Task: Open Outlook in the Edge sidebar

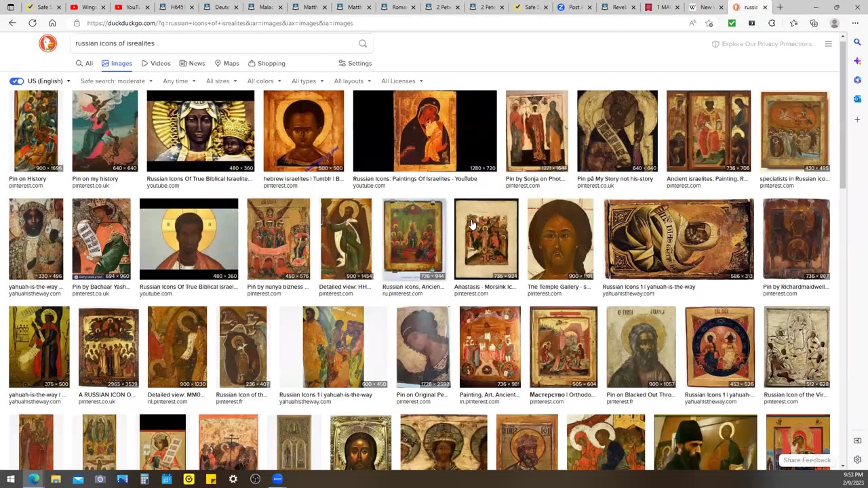Action: [857, 99]
